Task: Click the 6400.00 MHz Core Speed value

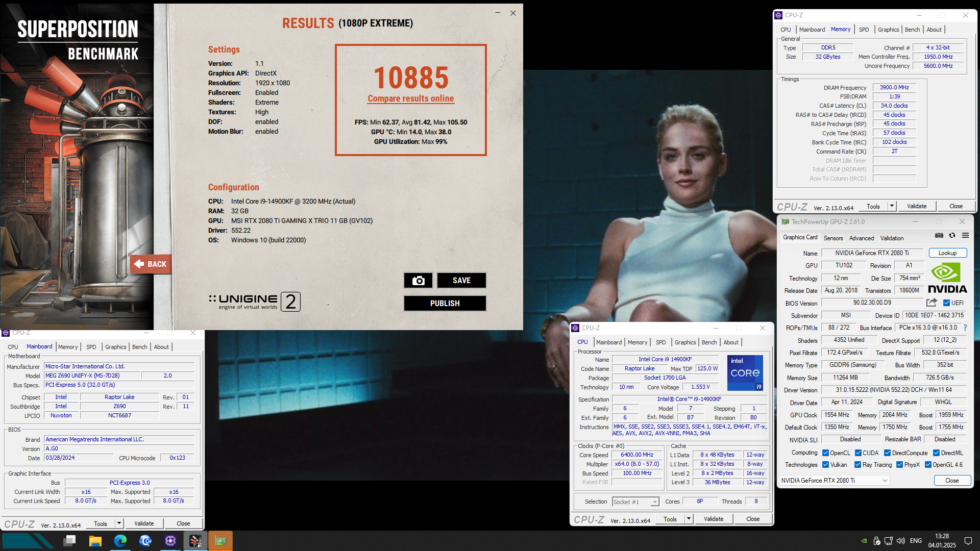Action: click(636, 455)
